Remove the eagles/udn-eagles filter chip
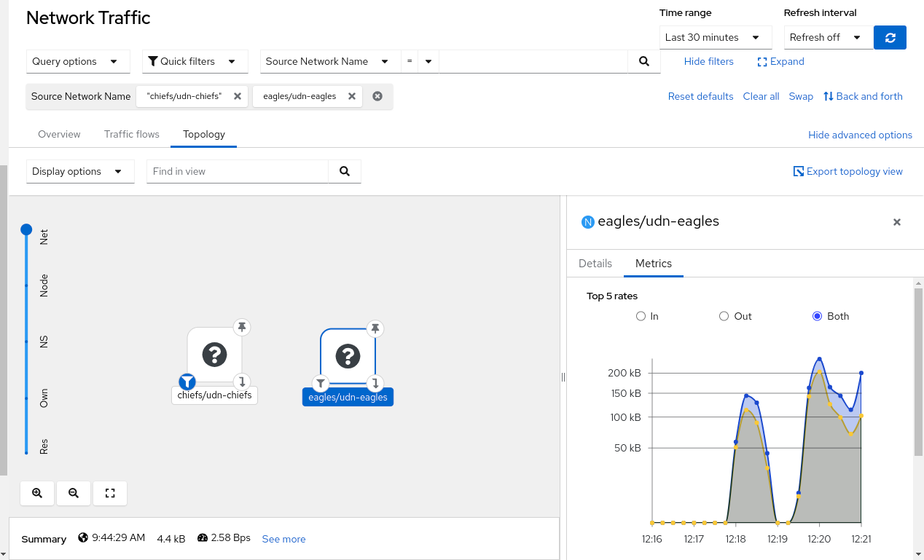Viewport: 924px width, 560px height. (352, 96)
